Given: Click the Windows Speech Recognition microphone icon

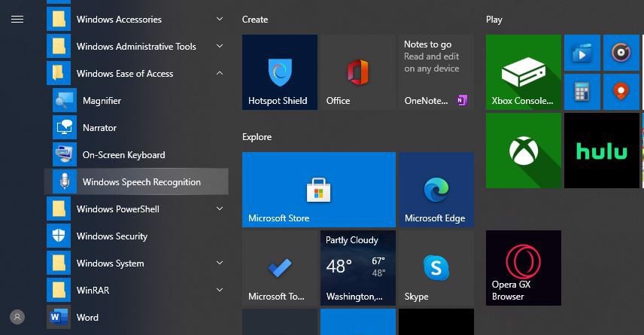Looking at the screenshot, I should coord(65,181).
